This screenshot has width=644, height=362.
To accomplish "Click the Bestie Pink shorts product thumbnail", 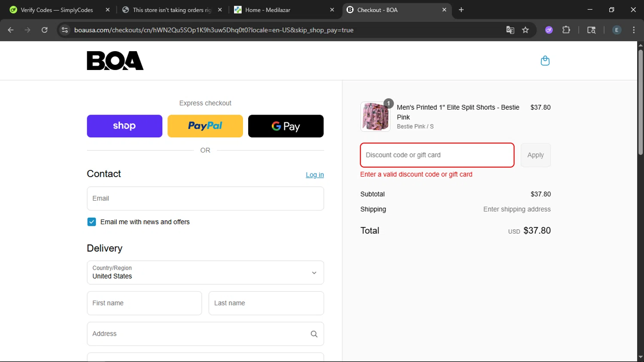I will point(375,117).
